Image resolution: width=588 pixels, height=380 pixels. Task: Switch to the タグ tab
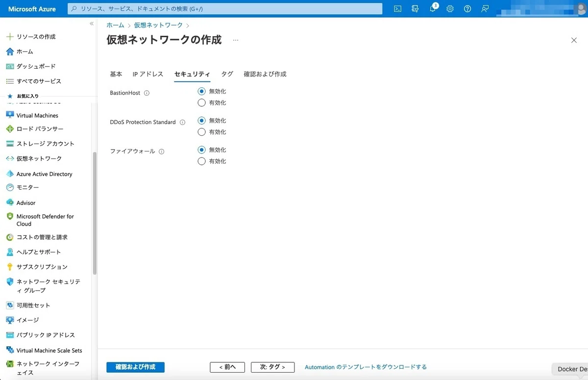click(227, 74)
